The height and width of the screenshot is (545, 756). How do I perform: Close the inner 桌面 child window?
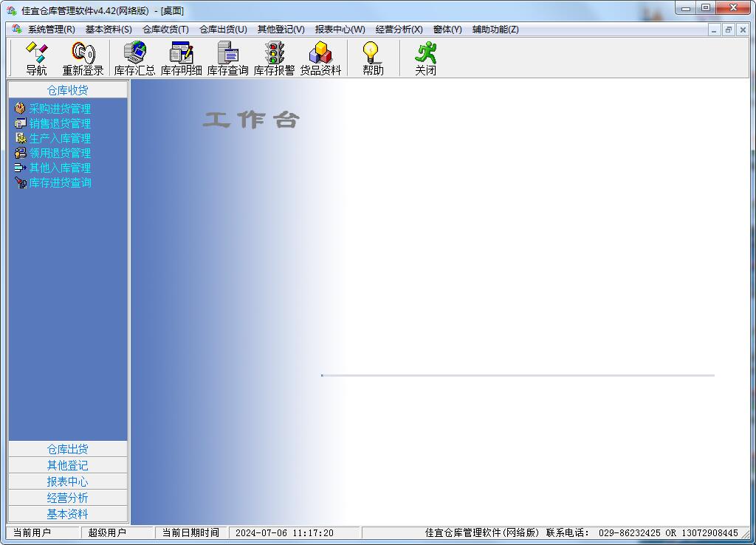(x=743, y=30)
